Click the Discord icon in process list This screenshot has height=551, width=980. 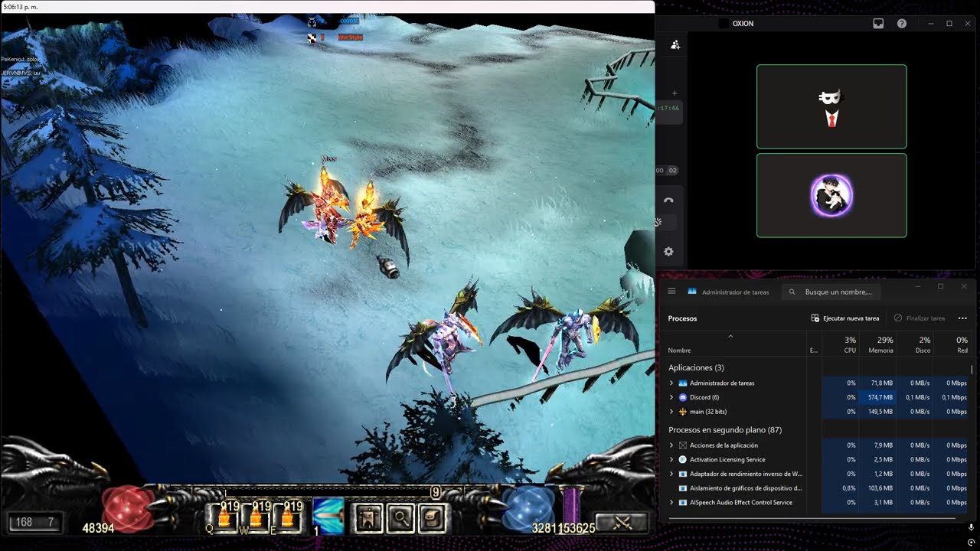pyautogui.click(x=683, y=397)
